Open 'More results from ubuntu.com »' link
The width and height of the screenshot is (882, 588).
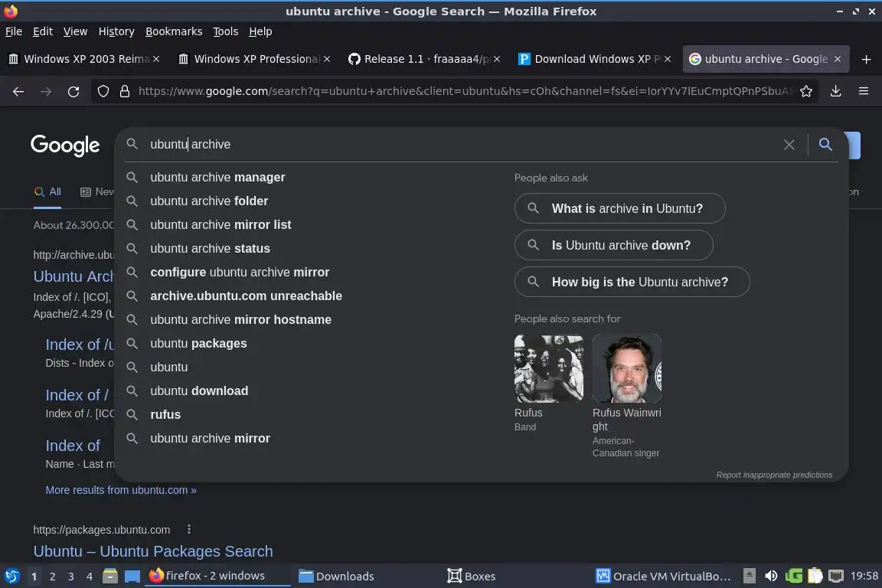[x=121, y=490]
